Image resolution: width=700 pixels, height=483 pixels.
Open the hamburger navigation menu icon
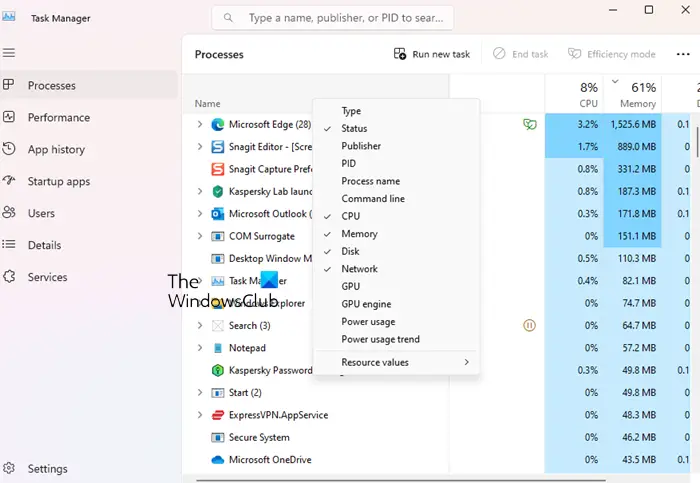pos(9,53)
